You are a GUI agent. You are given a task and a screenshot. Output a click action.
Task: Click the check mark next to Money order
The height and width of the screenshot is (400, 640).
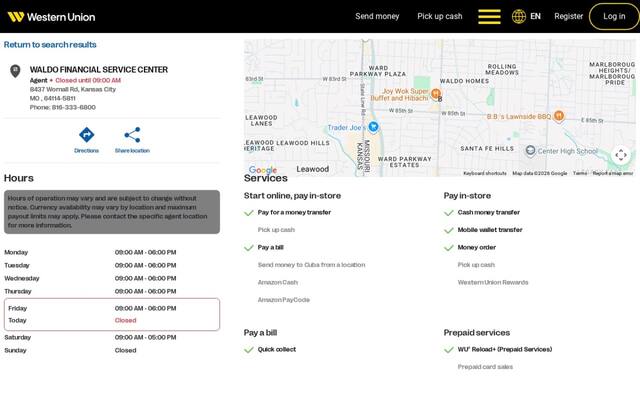pos(449,248)
